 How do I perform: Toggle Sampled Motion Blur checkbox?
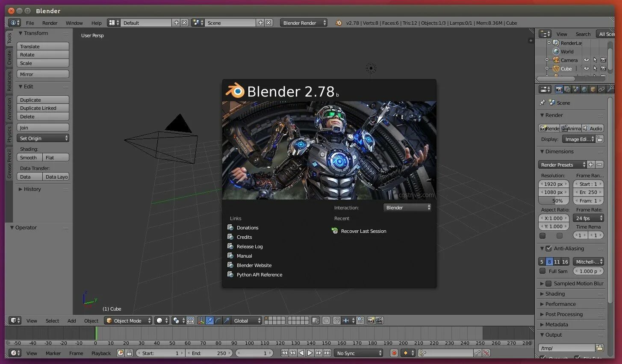[548, 283]
